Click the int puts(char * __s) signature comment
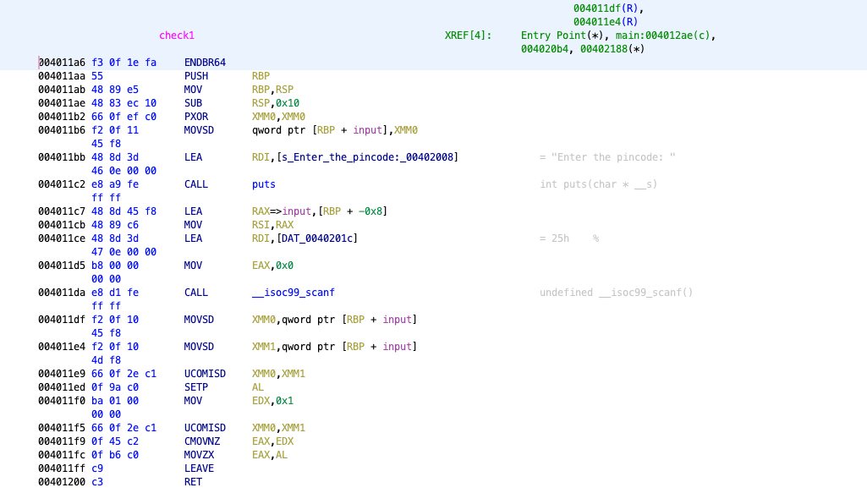 [x=598, y=184]
